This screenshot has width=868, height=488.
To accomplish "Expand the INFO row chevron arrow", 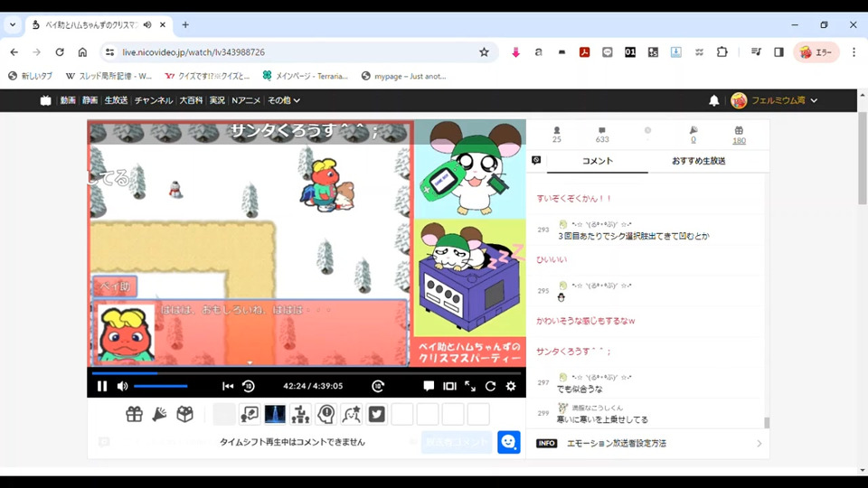I will point(759,443).
